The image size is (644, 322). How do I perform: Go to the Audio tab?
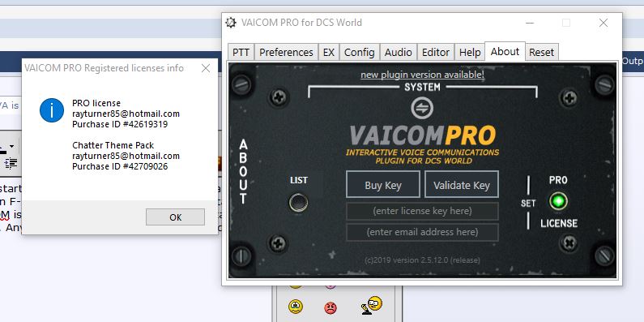[398, 52]
